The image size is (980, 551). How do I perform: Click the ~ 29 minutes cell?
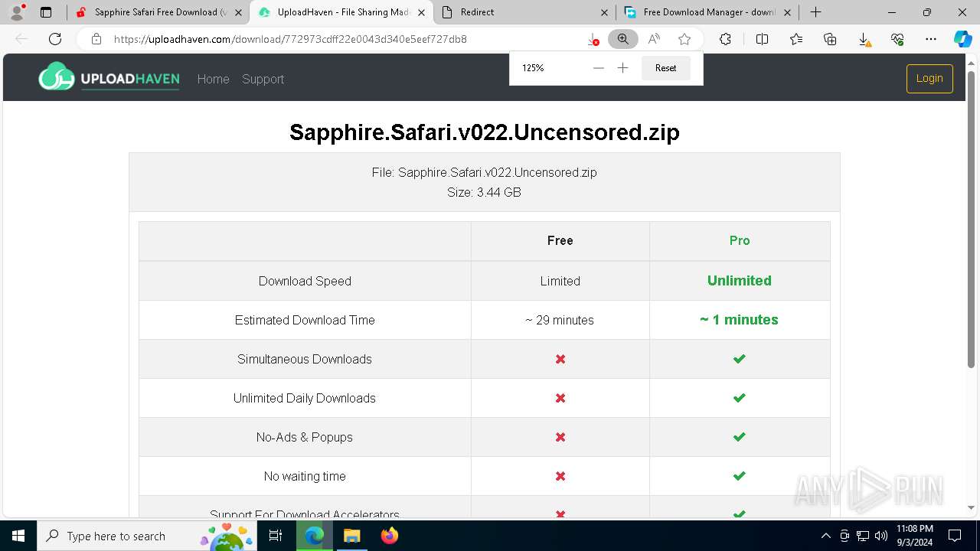point(560,320)
